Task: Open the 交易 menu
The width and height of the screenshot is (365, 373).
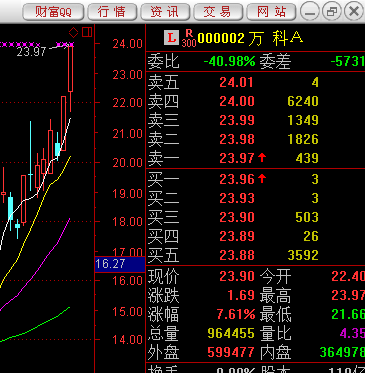Action: pos(218,12)
